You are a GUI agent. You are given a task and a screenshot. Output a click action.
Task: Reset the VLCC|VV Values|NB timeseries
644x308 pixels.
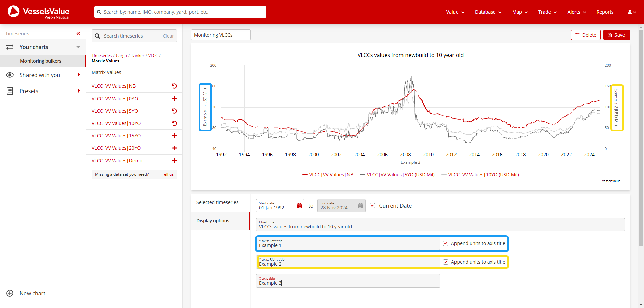click(x=174, y=86)
